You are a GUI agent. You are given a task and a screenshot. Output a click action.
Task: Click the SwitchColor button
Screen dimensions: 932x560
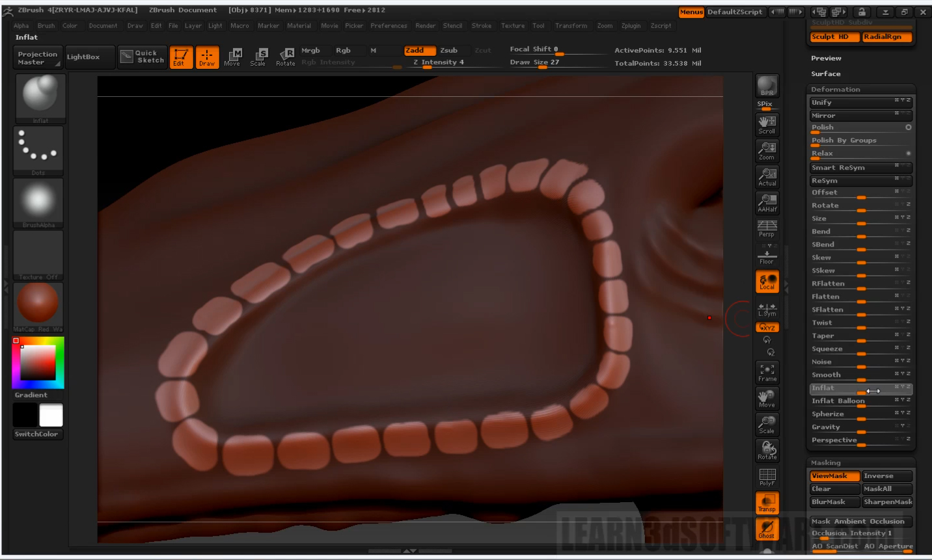pos(37,434)
